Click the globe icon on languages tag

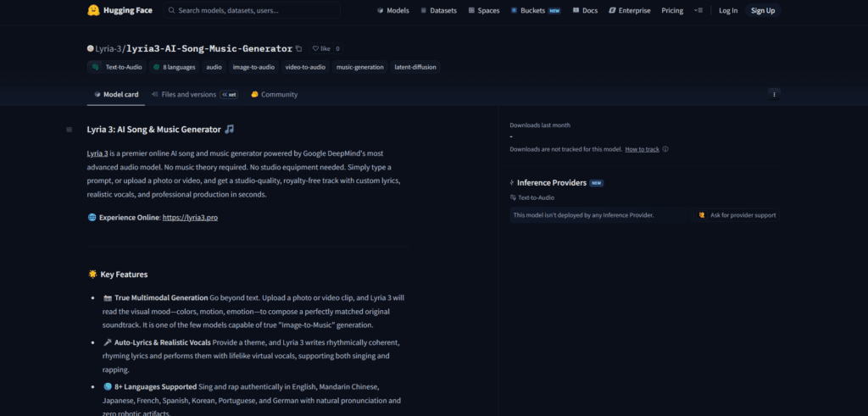(x=157, y=67)
